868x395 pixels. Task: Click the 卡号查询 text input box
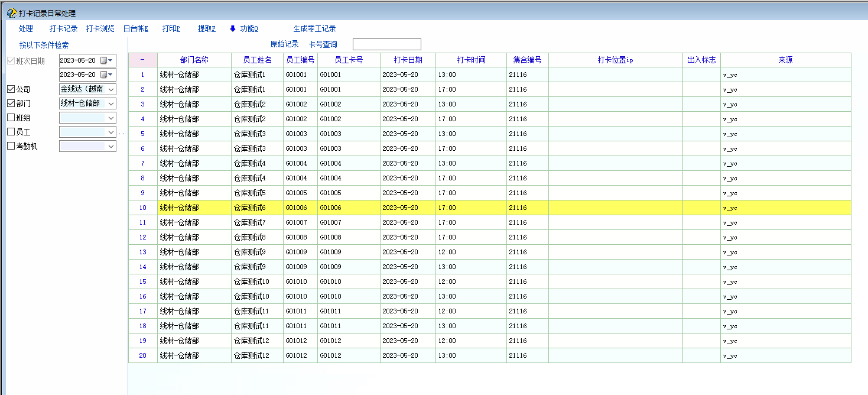coord(386,44)
